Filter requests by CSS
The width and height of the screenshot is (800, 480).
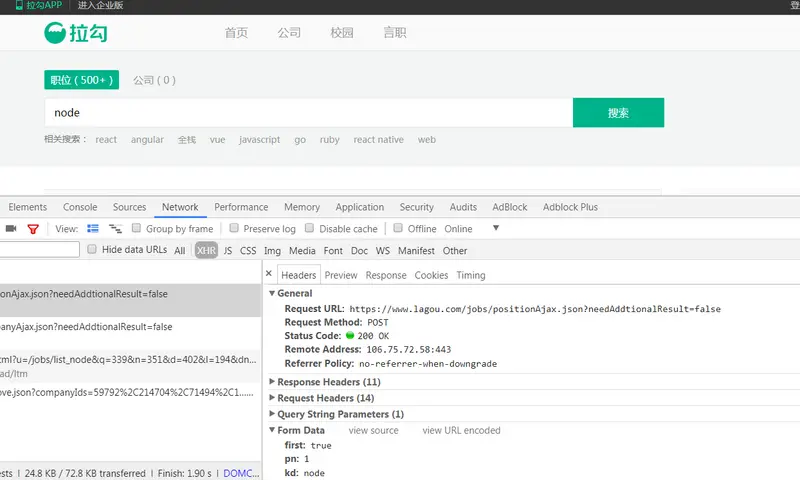click(248, 250)
